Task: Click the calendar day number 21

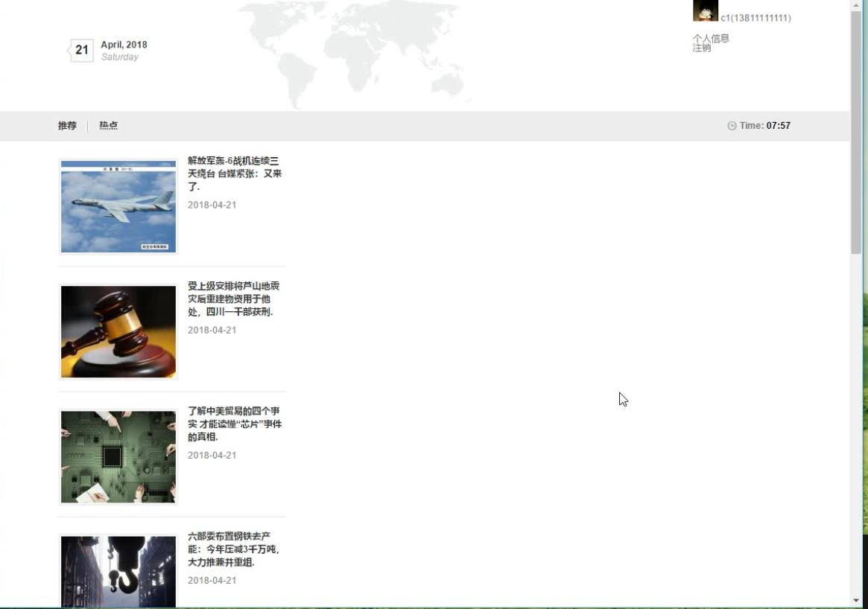Action: point(82,51)
